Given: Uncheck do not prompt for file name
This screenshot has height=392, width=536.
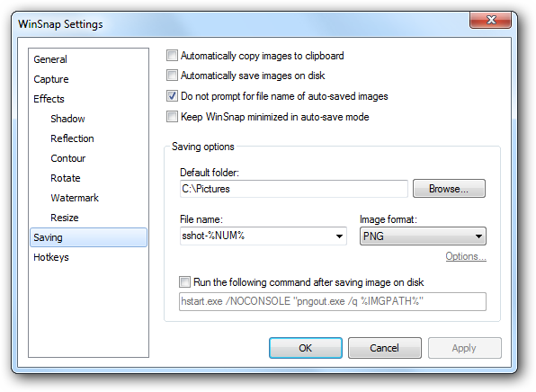Looking at the screenshot, I should point(172,96).
